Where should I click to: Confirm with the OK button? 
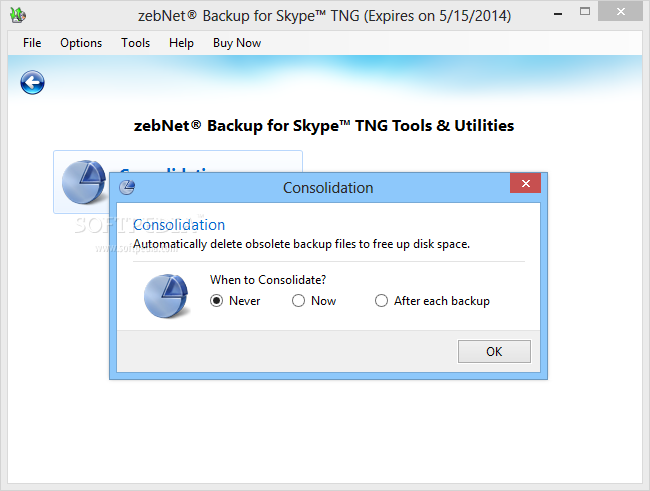point(494,352)
